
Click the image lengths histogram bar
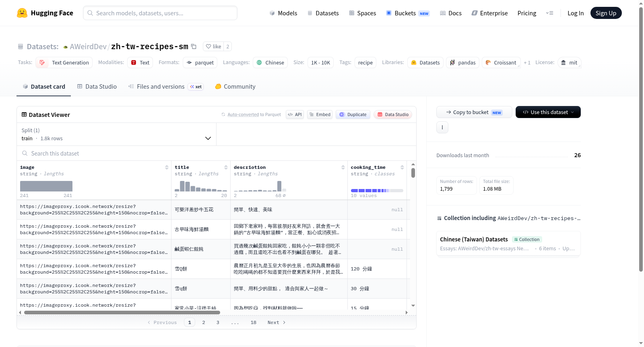point(46,186)
